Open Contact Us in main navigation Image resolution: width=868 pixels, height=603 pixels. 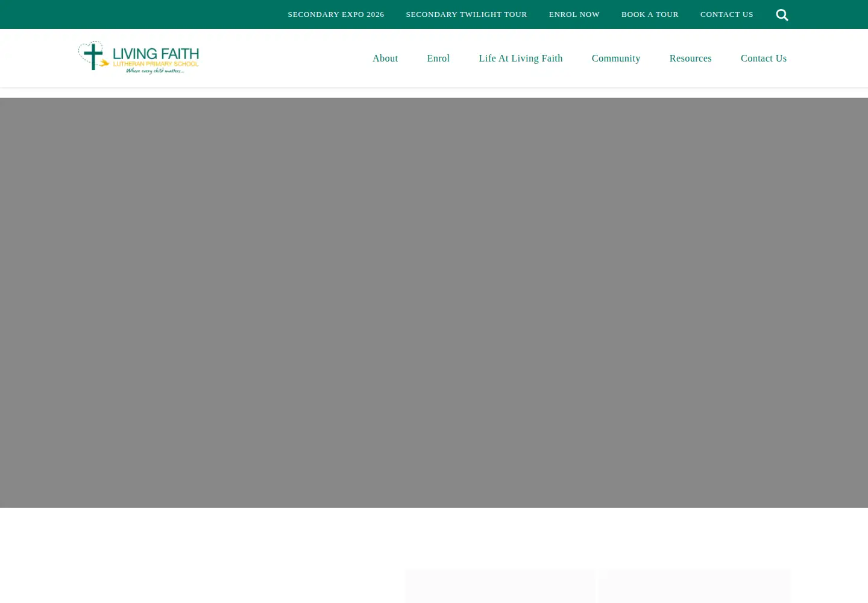[764, 58]
